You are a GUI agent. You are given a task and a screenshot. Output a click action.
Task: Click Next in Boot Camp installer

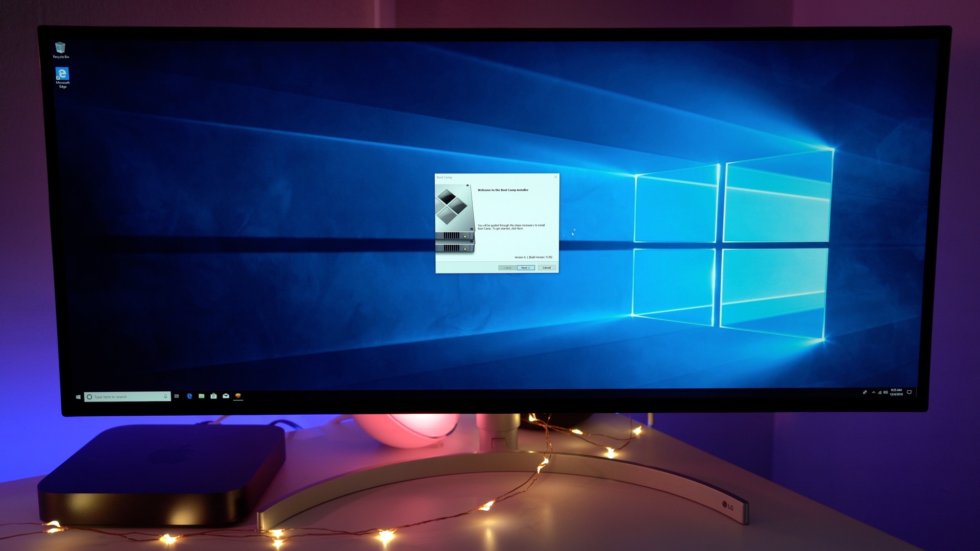click(525, 268)
